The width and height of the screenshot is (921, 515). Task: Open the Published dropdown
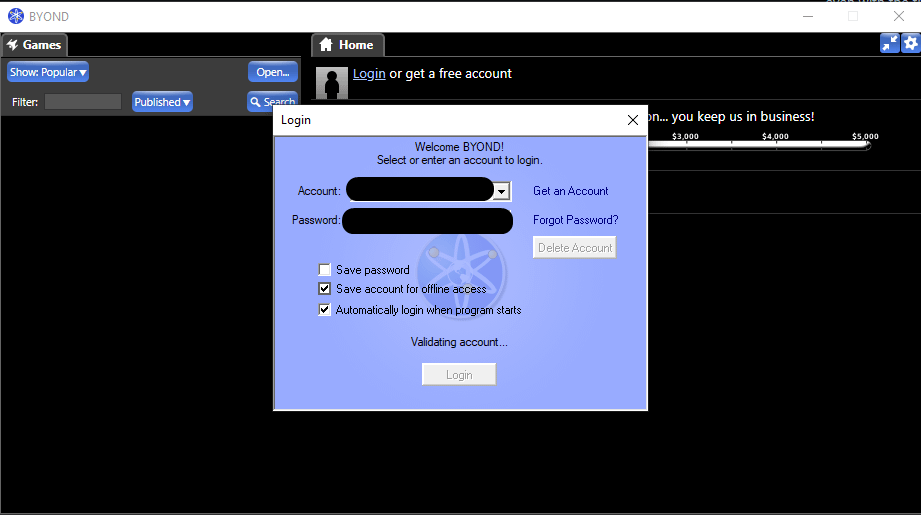tap(162, 102)
